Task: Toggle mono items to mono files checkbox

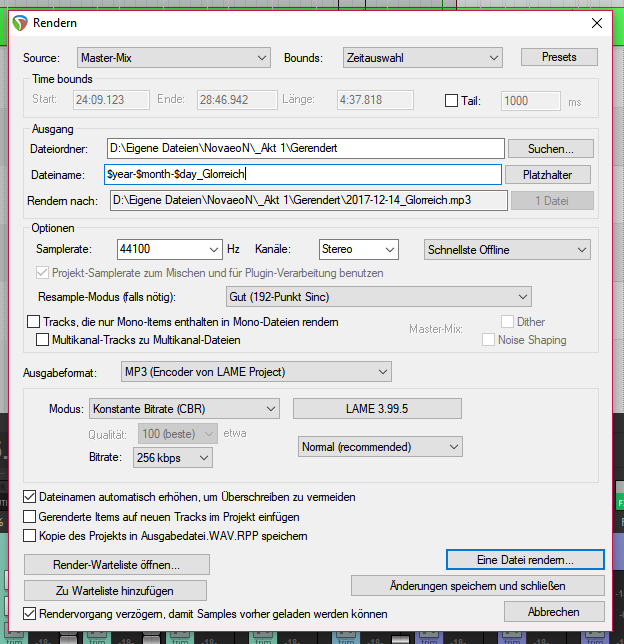Action: 33,322
